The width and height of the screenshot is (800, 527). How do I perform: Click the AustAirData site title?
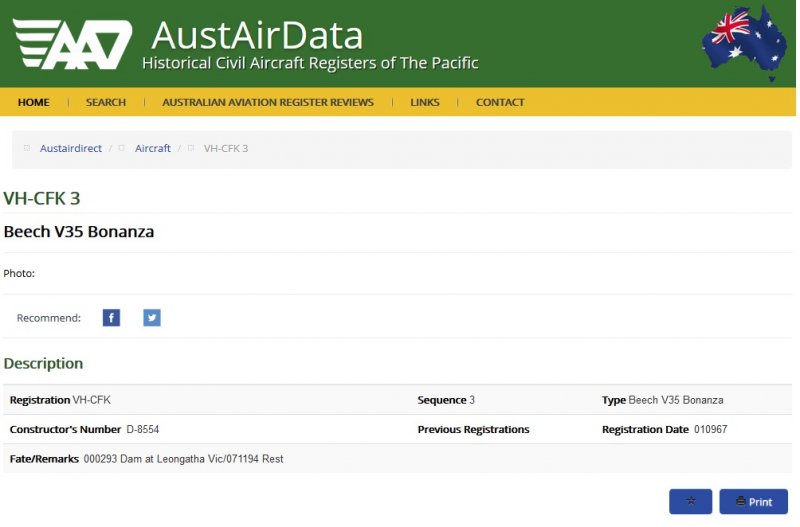click(257, 35)
